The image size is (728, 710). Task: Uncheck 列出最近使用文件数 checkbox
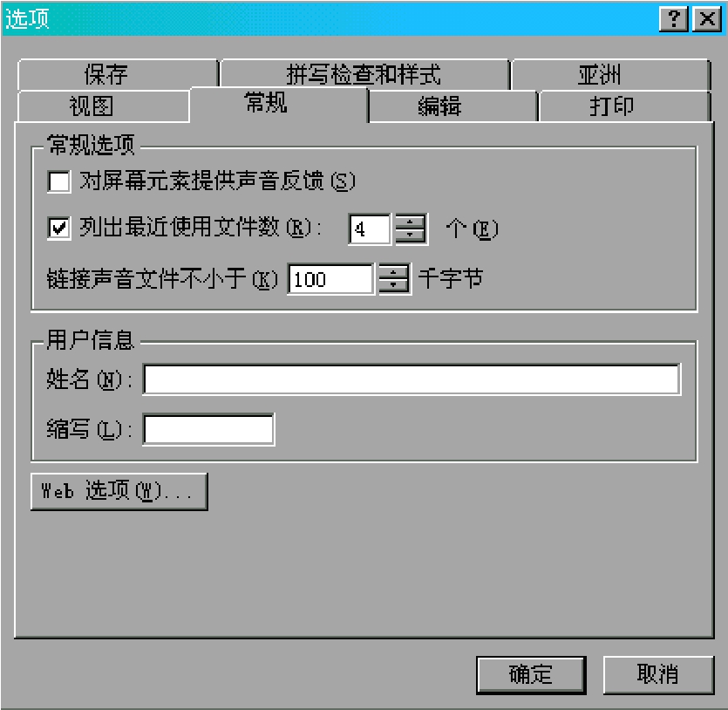[x=59, y=228]
